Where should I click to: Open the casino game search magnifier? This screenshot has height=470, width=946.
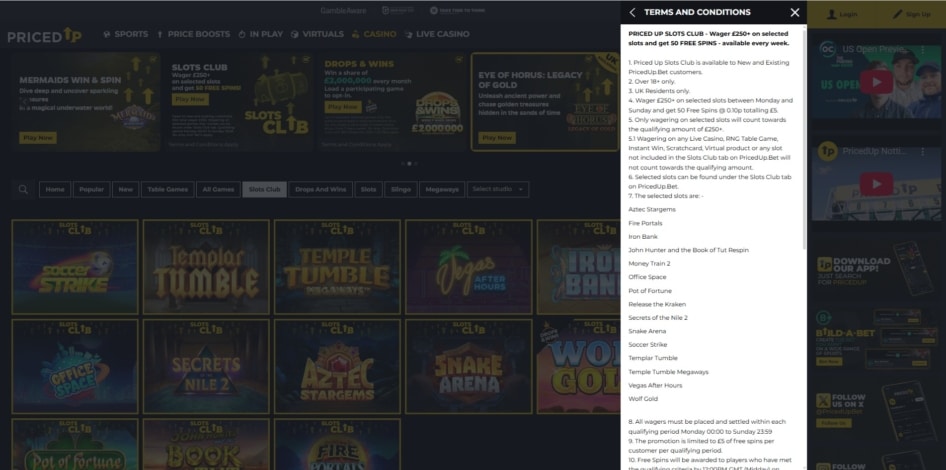point(23,189)
